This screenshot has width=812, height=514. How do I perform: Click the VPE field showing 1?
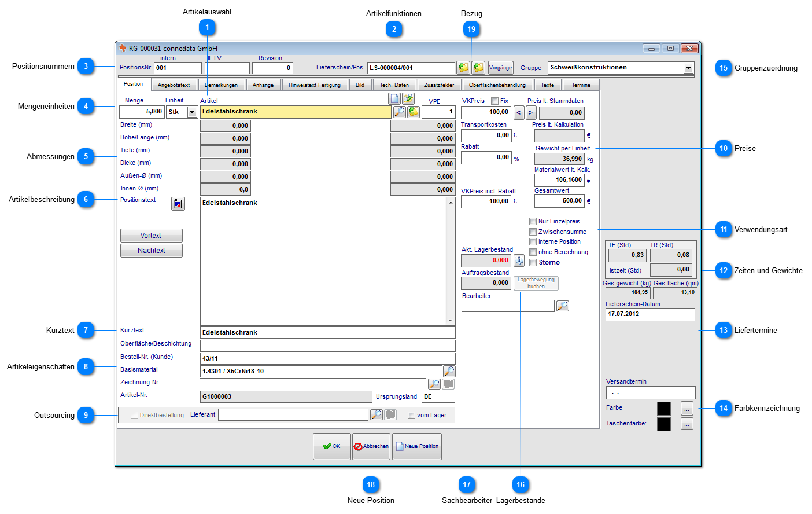click(x=438, y=112)
